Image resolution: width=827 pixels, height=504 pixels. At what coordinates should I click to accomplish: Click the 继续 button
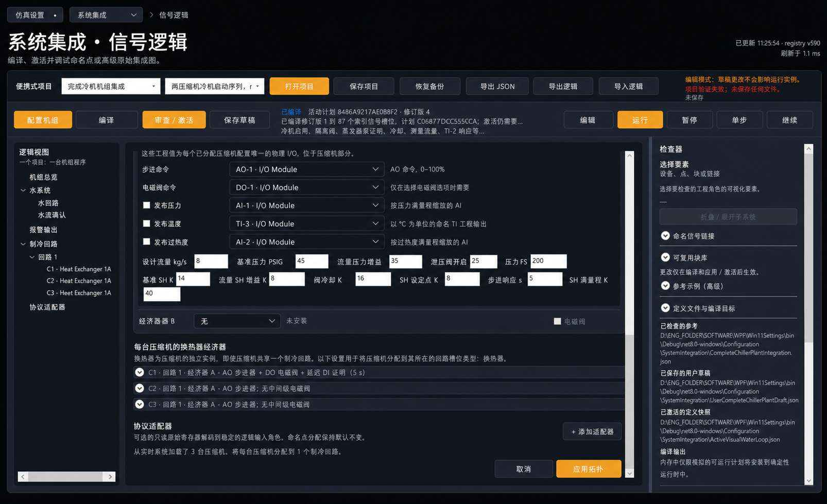pyautogui.click(x=790, y=120)
